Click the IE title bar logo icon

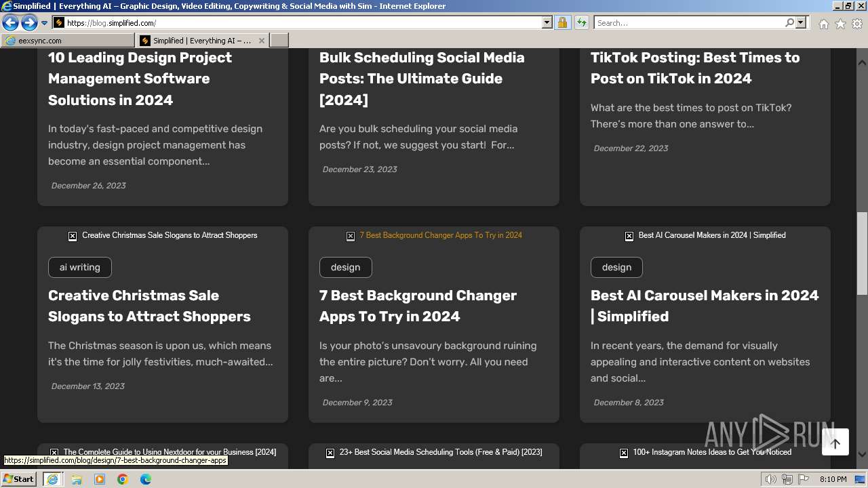6,6
